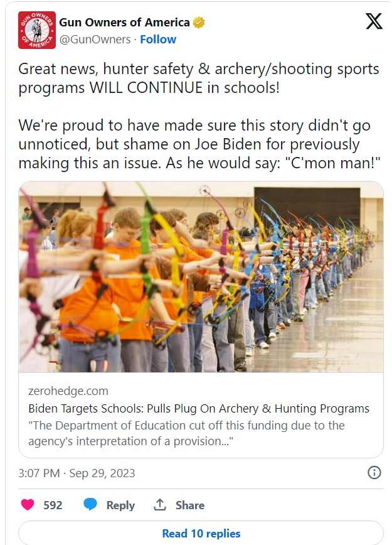The height and width of the screenshot is (545, 392).
Task: Click the Share label
Action: point(190,505)
